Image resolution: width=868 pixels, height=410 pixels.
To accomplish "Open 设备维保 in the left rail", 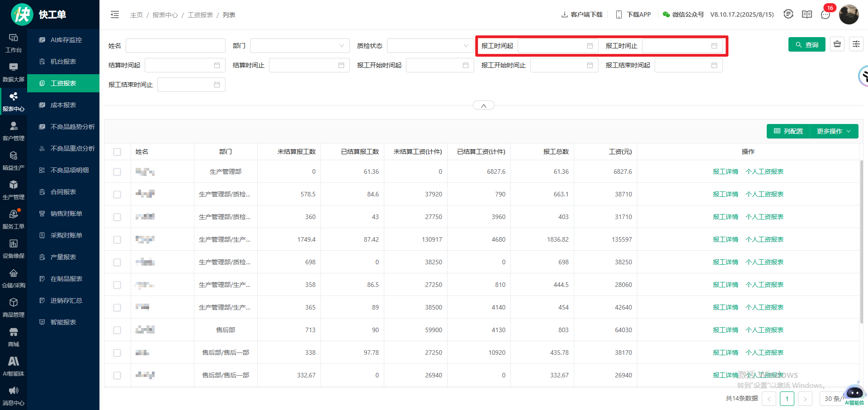I will tap(14, 249).
